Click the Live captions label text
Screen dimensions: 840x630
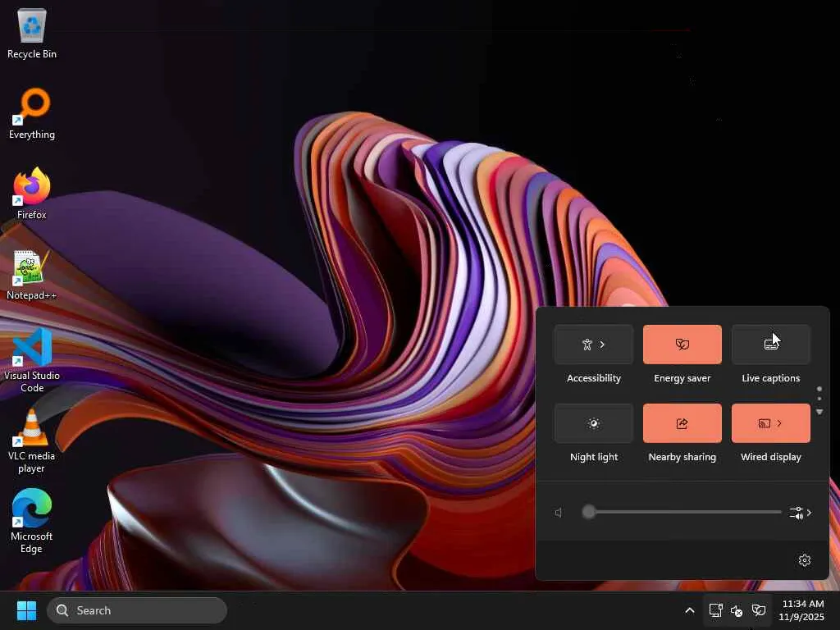coord(771,378)
